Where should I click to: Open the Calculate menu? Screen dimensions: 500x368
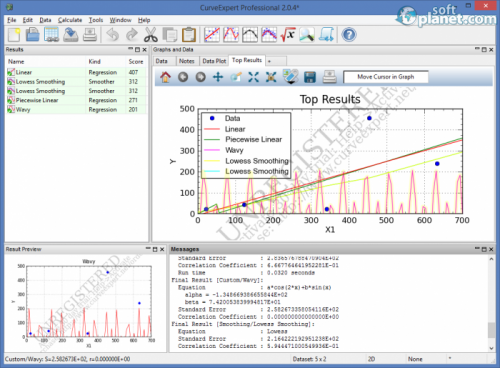pyautogui.click(x=70, y=20)
